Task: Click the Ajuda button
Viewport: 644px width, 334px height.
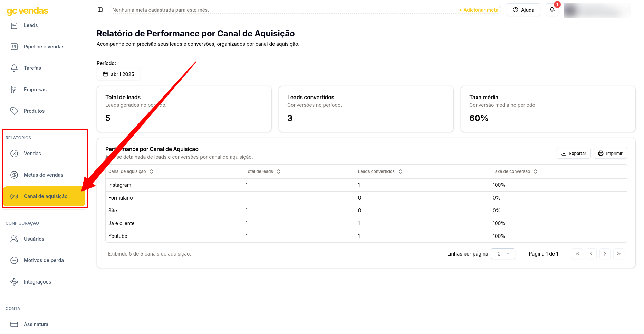Action: coord(523,10)
